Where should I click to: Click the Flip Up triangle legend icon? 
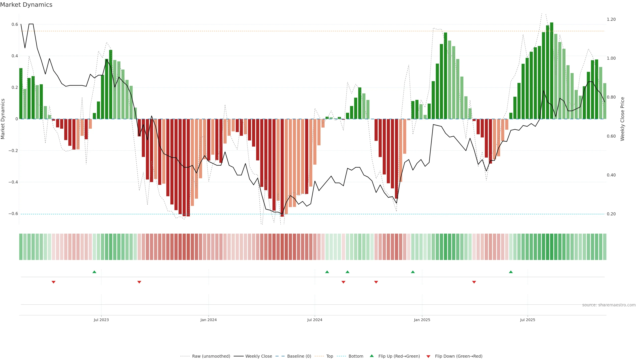click(372, 356)
